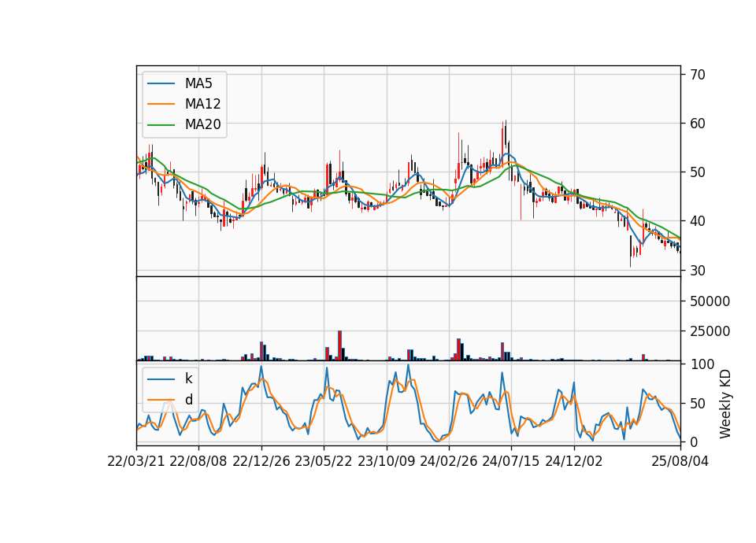
Task: Click the 25000 volume axis label
Action: [x=710, y=331]
